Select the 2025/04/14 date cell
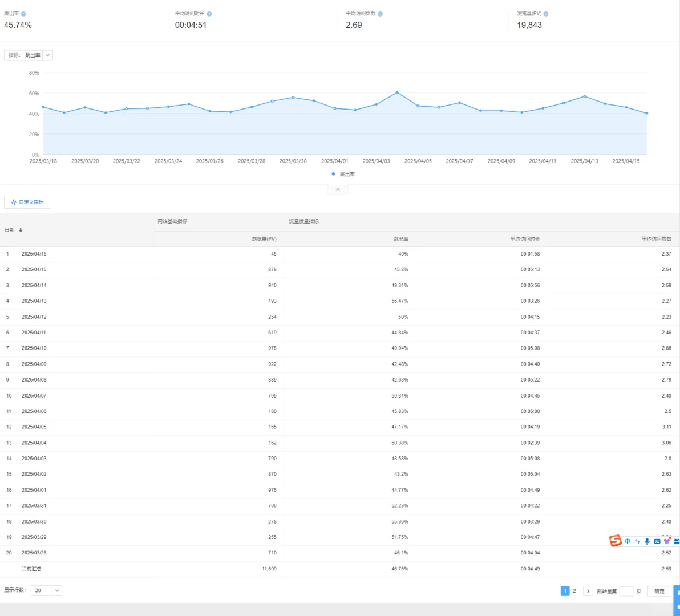The width and height of the screenshot is (680, 616). (34, 285)
